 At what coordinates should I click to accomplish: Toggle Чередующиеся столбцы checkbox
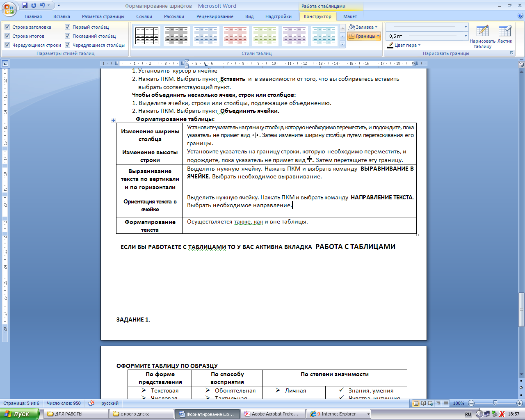pos(68,45)
